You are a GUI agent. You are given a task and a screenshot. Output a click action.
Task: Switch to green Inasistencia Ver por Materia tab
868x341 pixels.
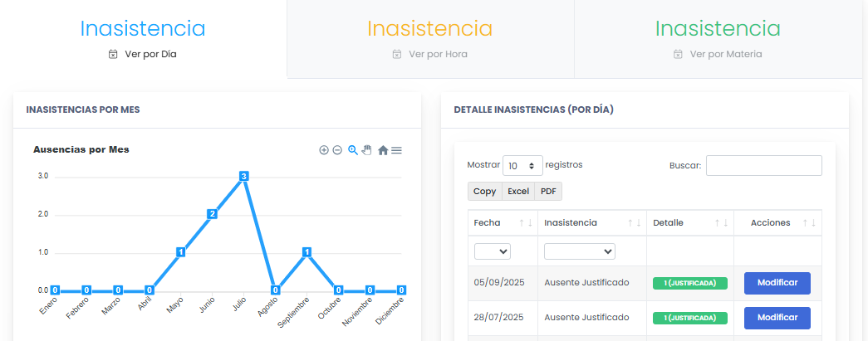pos(718,39)
